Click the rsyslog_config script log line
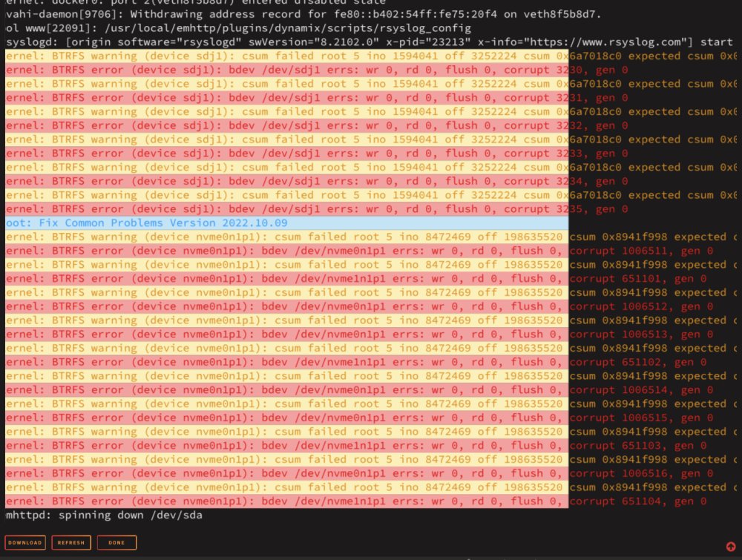The height and width of the screenshot is (560, 742). 238,28
